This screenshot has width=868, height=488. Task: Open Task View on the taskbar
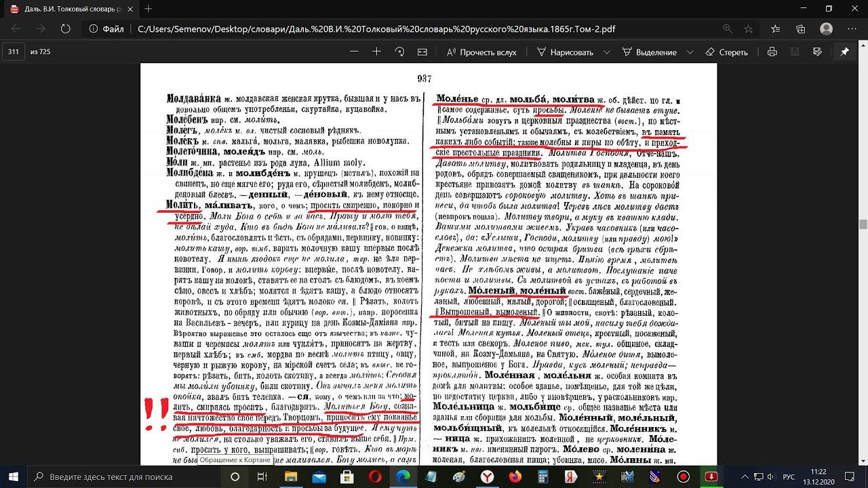[x=262, y=476]
